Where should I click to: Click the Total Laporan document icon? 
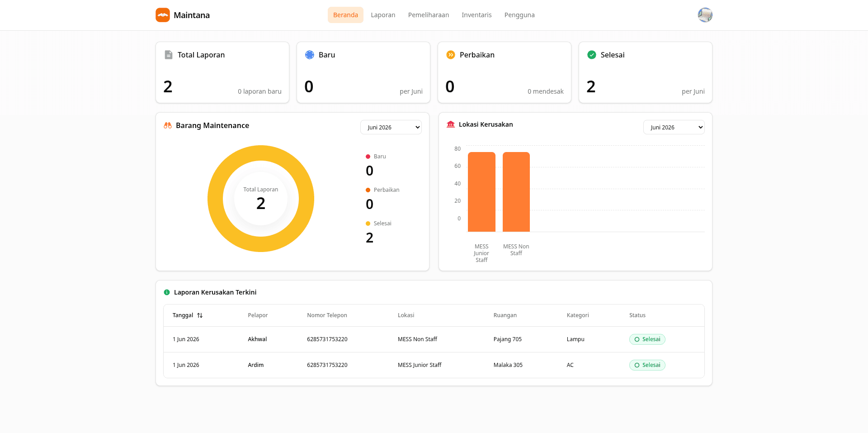[169, 55]
